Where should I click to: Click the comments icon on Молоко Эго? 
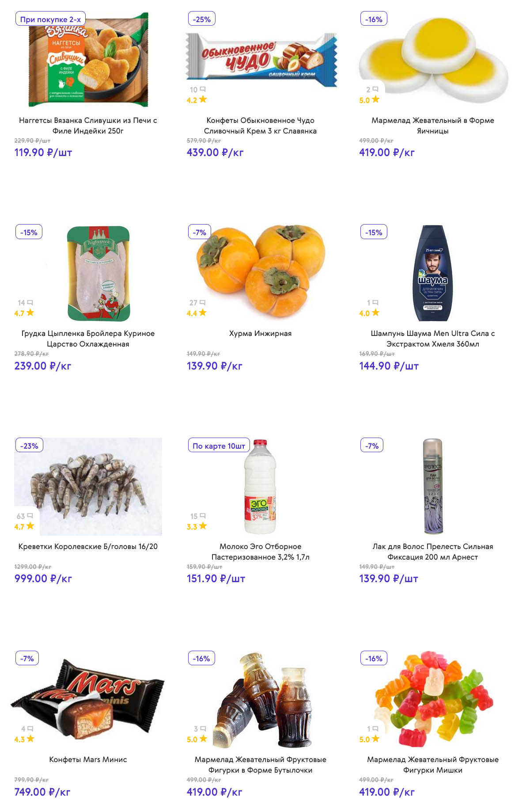click(x=203, y=516)
